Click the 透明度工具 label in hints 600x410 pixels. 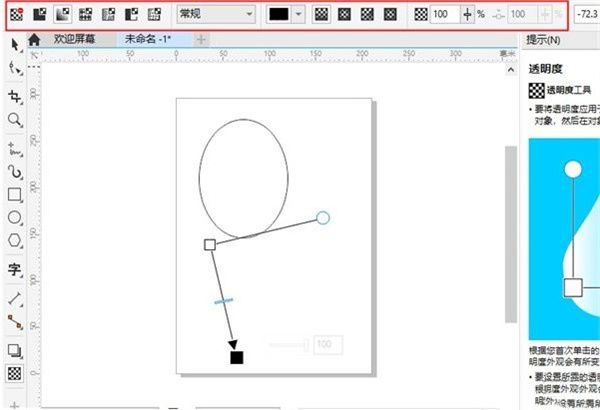pyautogui.click(x=569, y=90)
